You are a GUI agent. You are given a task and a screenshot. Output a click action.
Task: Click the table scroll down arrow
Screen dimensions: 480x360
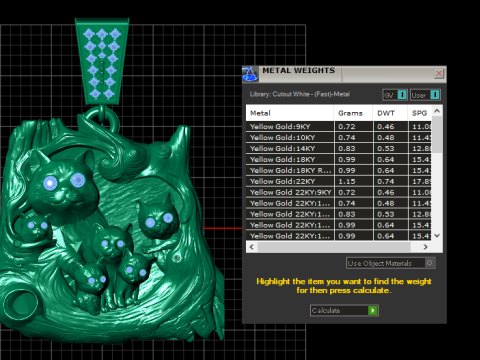[x=437, y=235]
